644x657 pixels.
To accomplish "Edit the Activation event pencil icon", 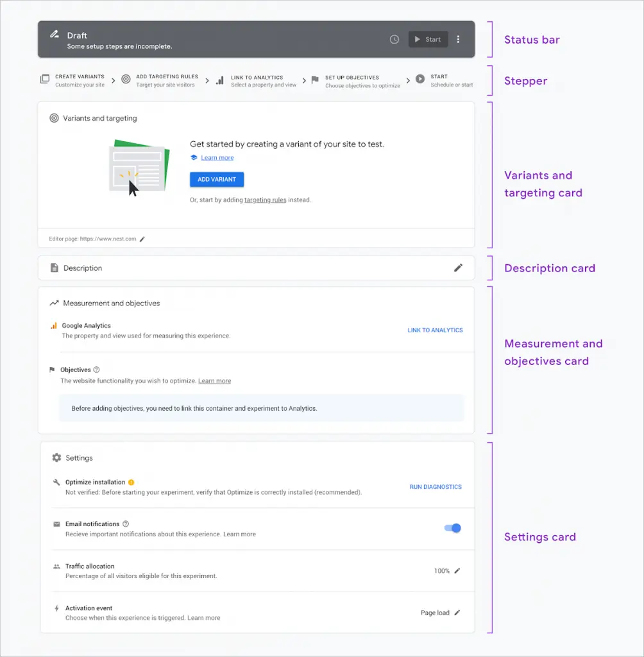I will tap(457, 613).
